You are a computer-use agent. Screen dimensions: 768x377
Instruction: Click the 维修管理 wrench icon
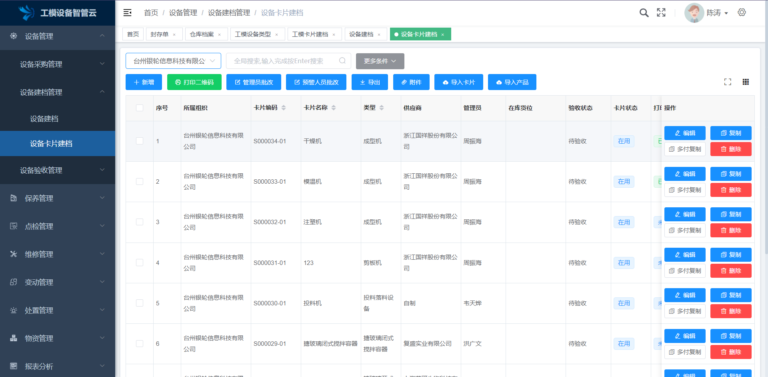tap(14, 254)
